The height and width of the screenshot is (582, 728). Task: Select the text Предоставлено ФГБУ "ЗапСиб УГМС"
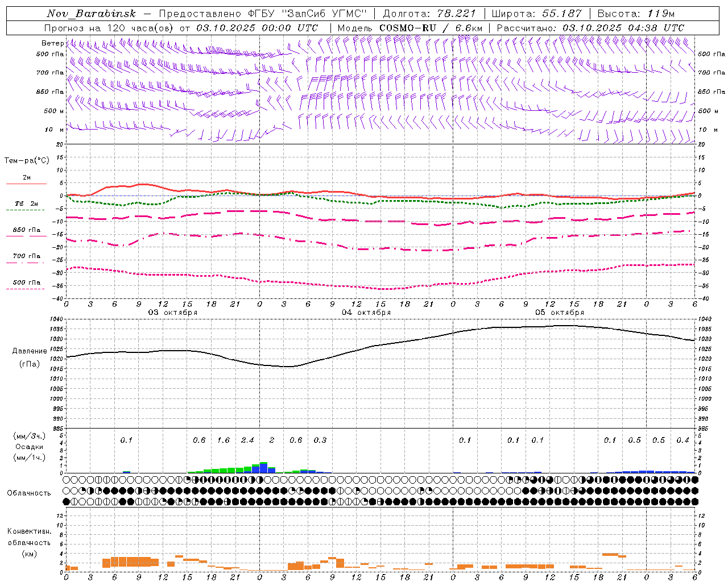click(x=263, y=14)
